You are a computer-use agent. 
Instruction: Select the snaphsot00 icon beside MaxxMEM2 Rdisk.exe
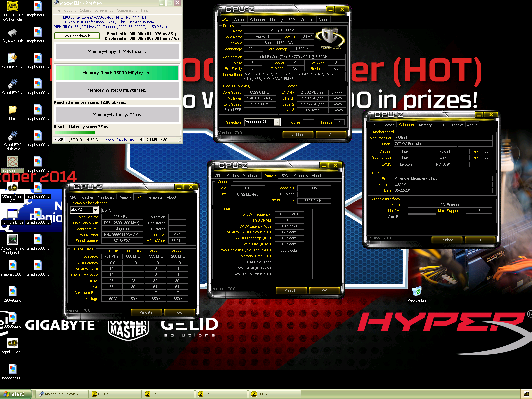pos(38,139)
